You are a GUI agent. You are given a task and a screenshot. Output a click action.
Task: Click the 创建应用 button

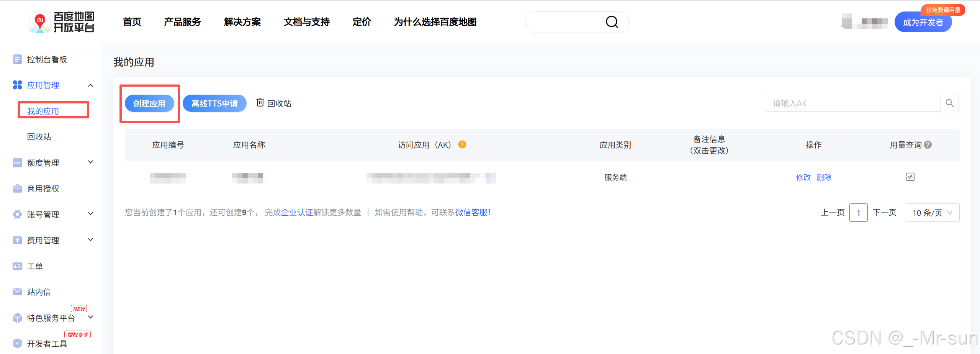(x=149, y=103)
